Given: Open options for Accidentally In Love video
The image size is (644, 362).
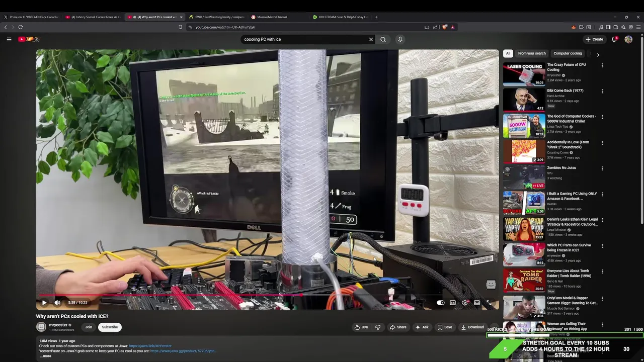Looking at the screenshot, I should pos(602,143).
